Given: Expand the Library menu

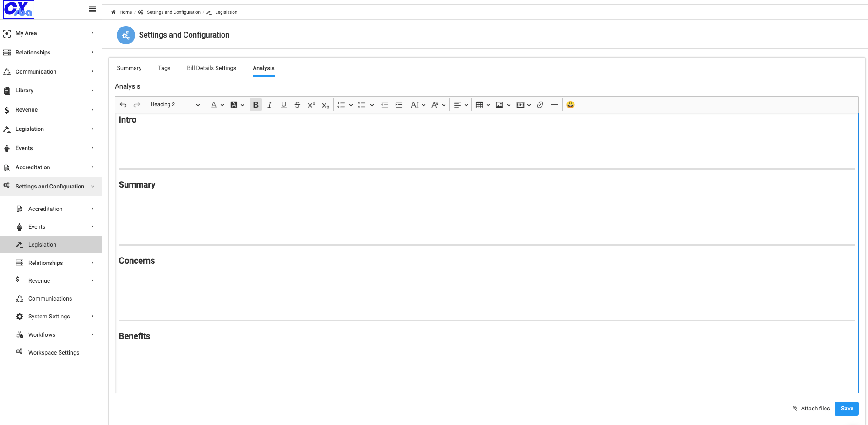Looking at the screenshot, I should pyautogui.click(x=51, y=91).
